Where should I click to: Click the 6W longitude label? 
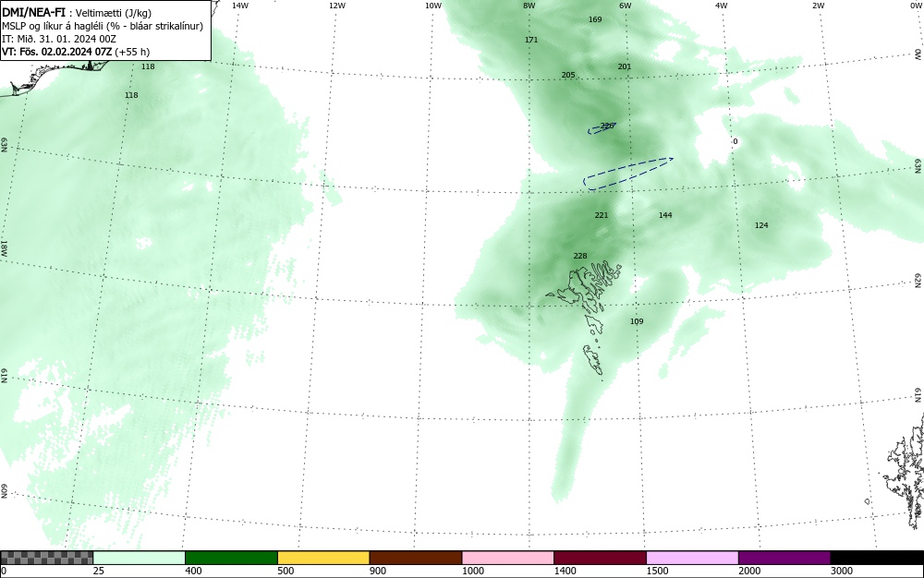626,6
